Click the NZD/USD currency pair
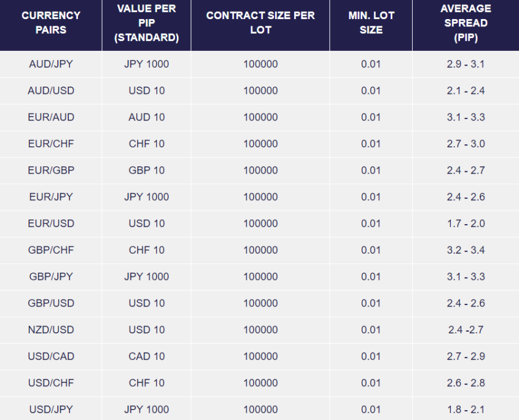 (x=51, y=330)
